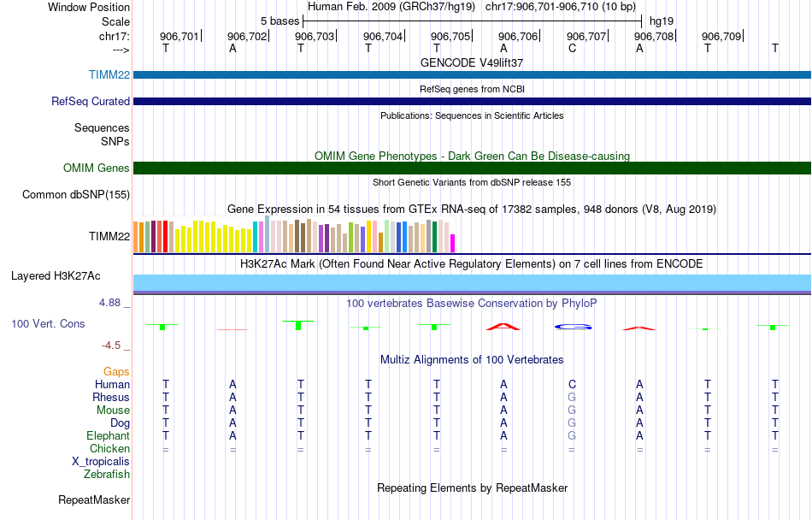Click the RepeatMasker track label
Image resolution: width=812 pixels, height=520 pixels.
click(x=94, y=499)
